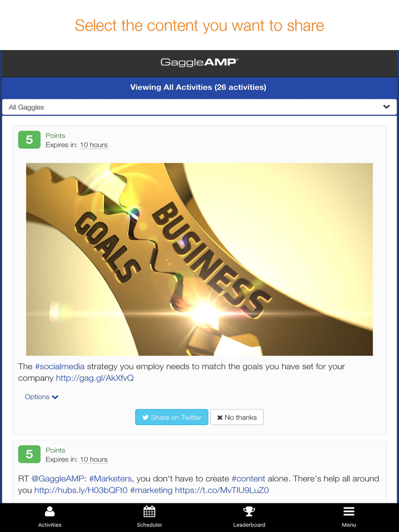Open the Activities person icon
399x532 pixels.
[50, 511]
